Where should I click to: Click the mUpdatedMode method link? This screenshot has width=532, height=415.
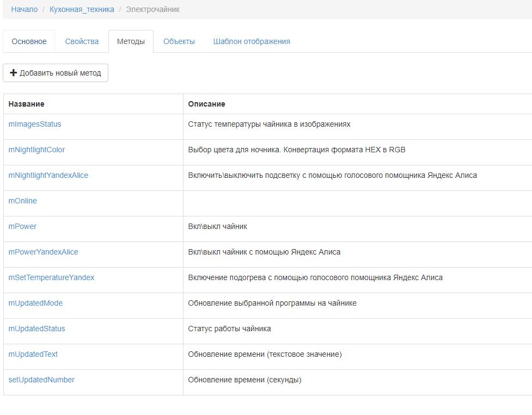(35, 303)
